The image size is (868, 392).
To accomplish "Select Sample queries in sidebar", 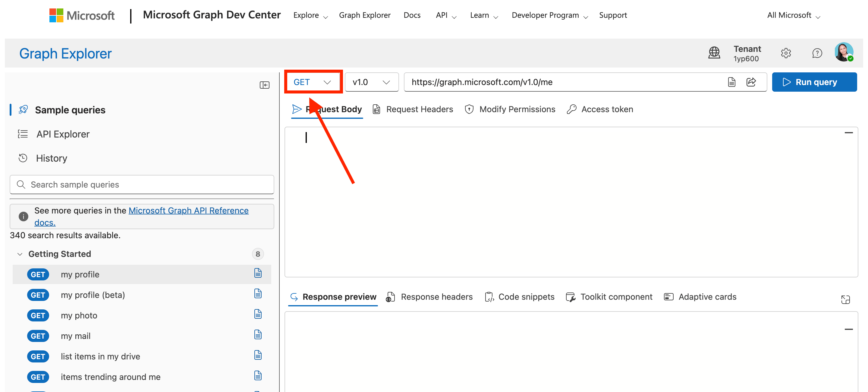I will click(62, 110).
